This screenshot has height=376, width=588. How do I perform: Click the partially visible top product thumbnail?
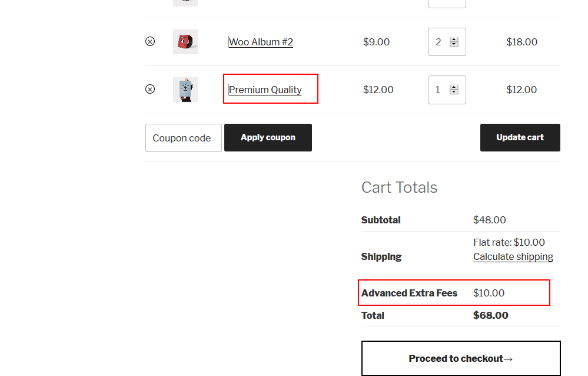tap(185, 2)
